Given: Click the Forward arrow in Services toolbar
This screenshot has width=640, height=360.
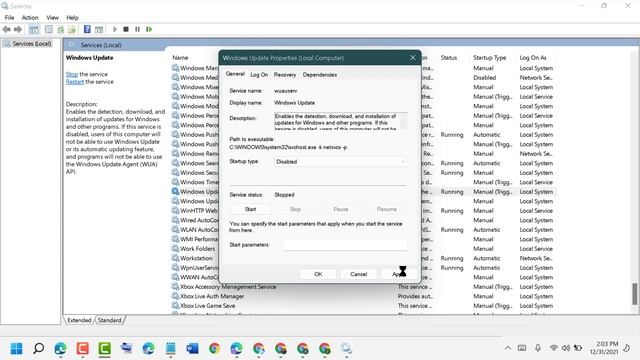Looking at the screenshot, I should [x=18, y=29].
